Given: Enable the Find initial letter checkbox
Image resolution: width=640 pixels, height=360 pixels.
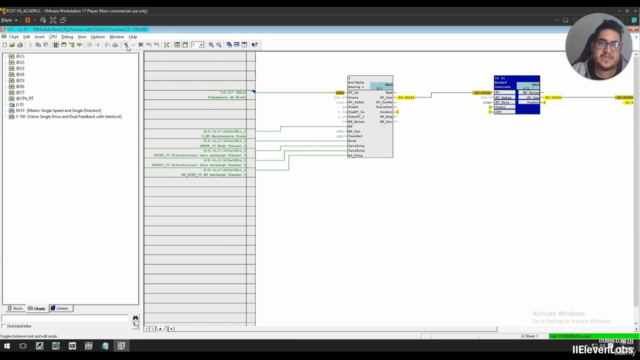Looking at the screenshot, I should 4,326.
